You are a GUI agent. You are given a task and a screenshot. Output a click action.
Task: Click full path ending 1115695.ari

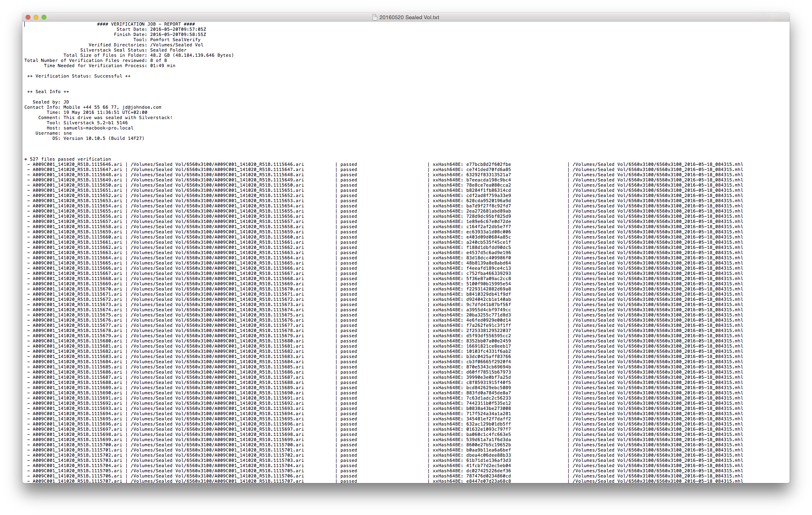click(217, 419)
